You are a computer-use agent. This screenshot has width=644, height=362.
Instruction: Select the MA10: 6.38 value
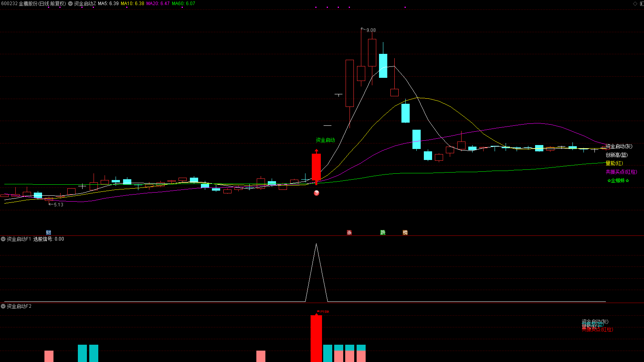coord(132,4)
